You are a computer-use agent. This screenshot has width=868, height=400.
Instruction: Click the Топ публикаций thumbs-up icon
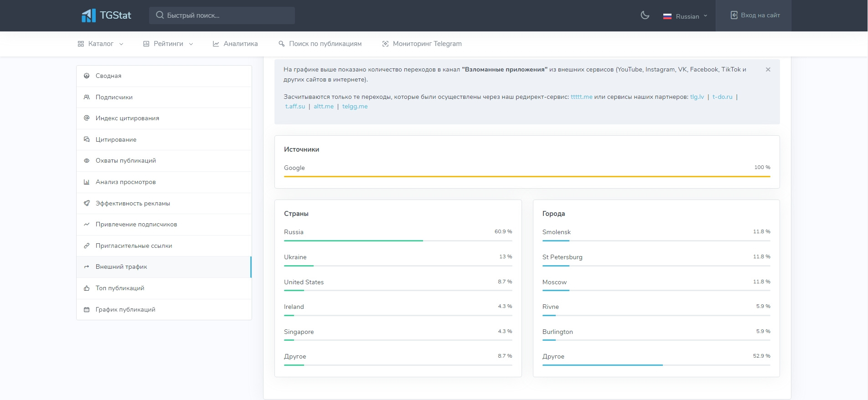click(x=87, y=288)
